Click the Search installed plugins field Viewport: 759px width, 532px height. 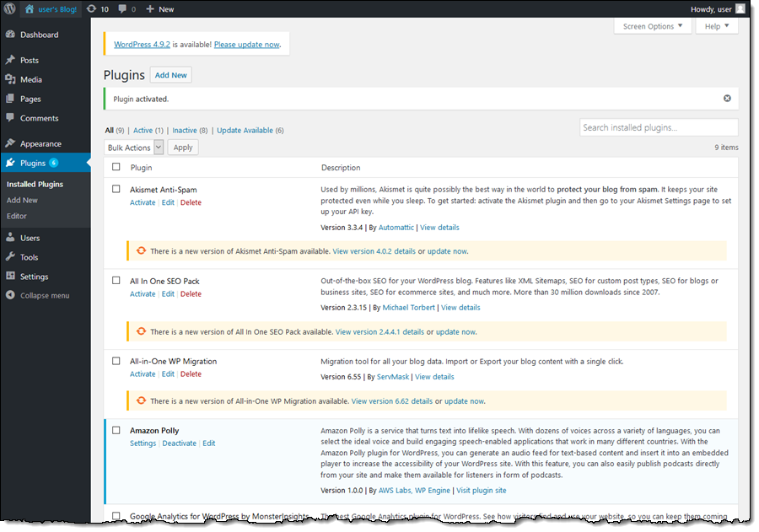pyautogui.click(x=659, y=127)
